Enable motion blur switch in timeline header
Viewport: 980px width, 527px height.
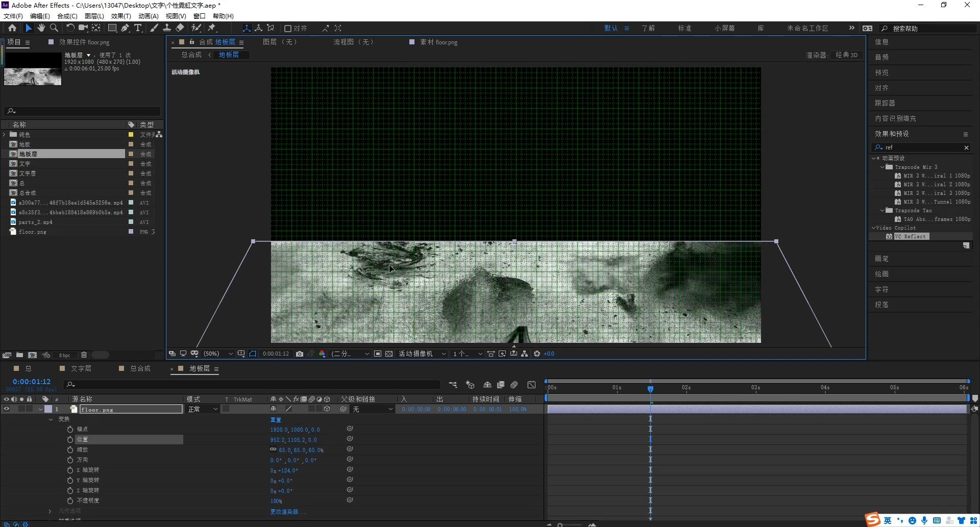514,385
